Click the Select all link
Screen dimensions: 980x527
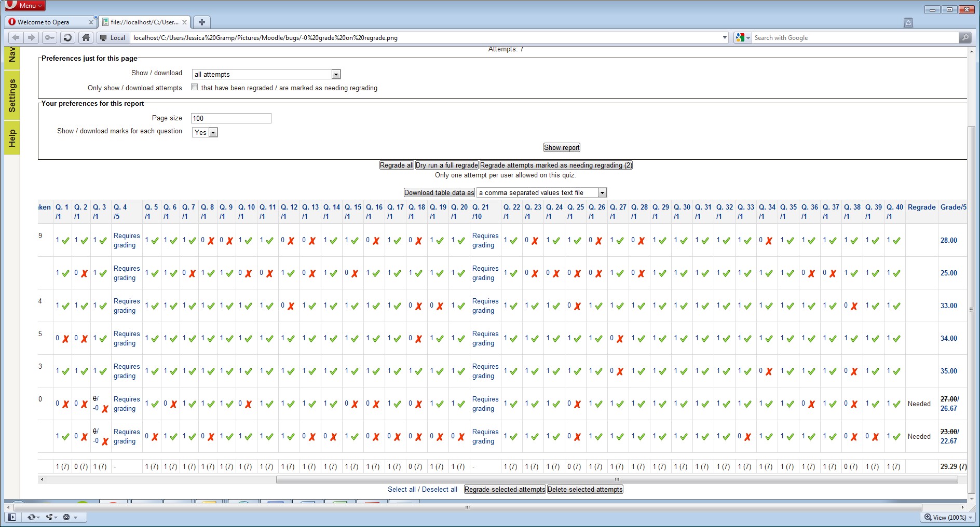[402, 489]
